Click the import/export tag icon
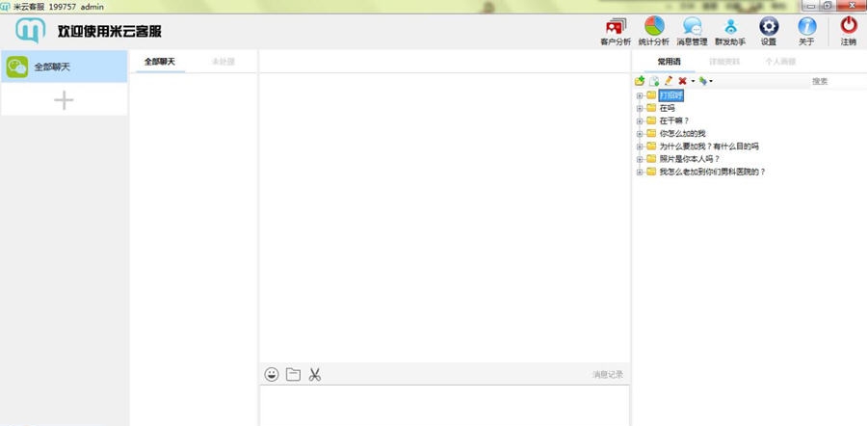This screenshot has height=426, width=868. [x=703, y=81]
